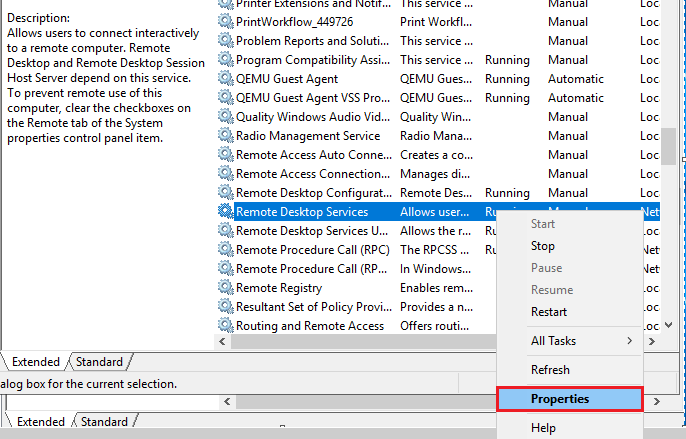Open the All Tasks submenu
This screenshot has height=439, width=686.
(x=570, y=341)
